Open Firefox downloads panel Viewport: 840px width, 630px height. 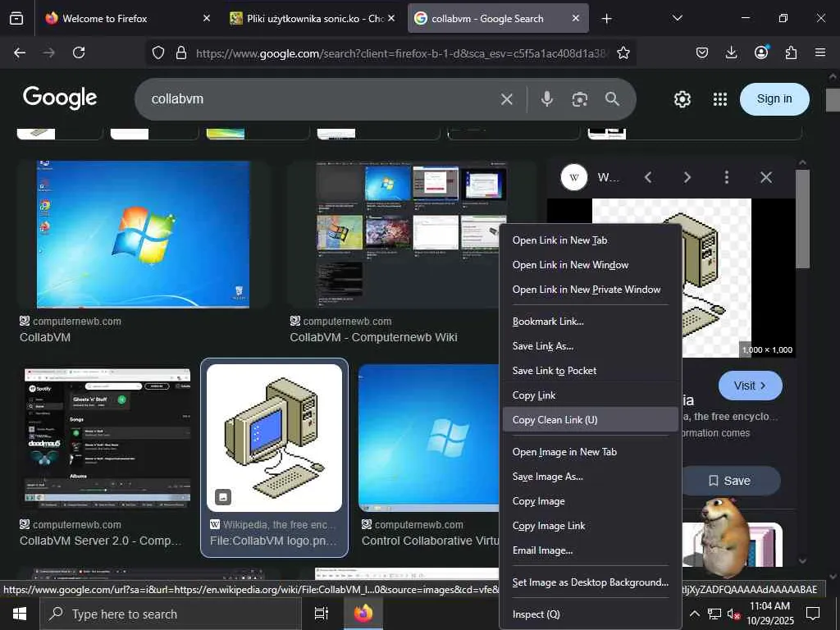[x=731, y=52]
